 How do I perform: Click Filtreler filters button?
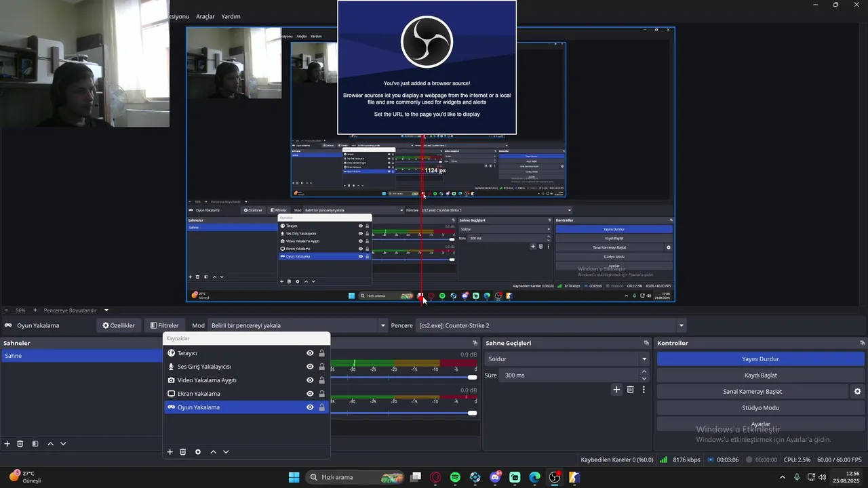[165, 325]
